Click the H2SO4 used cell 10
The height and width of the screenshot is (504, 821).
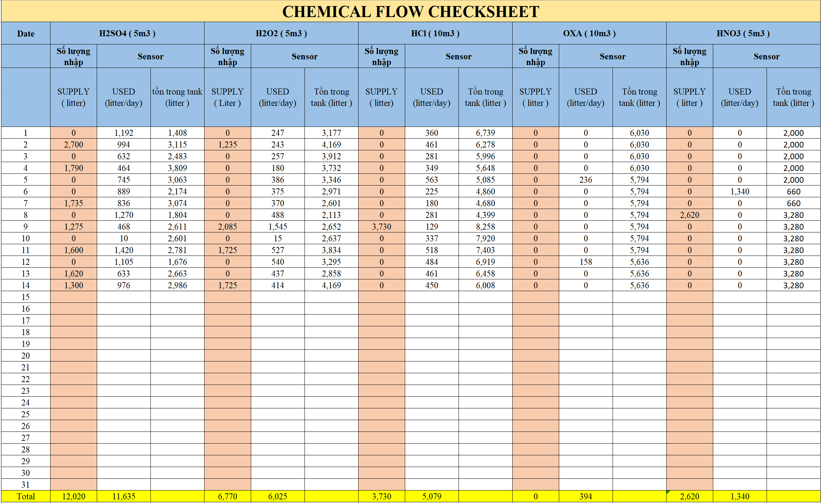pos(124,238)
